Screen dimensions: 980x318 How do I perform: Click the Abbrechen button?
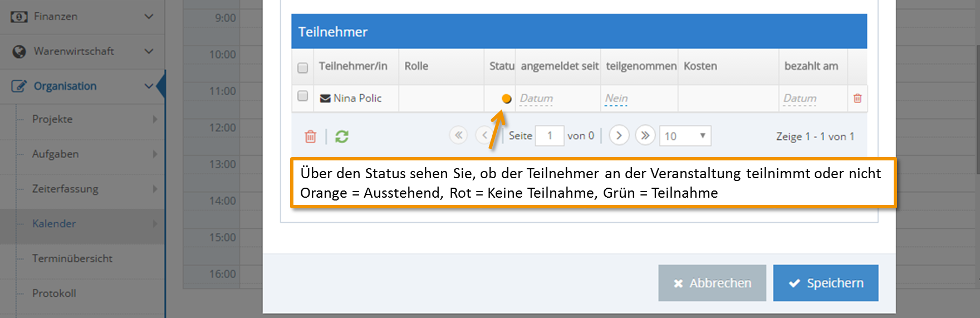pos(712,283)
